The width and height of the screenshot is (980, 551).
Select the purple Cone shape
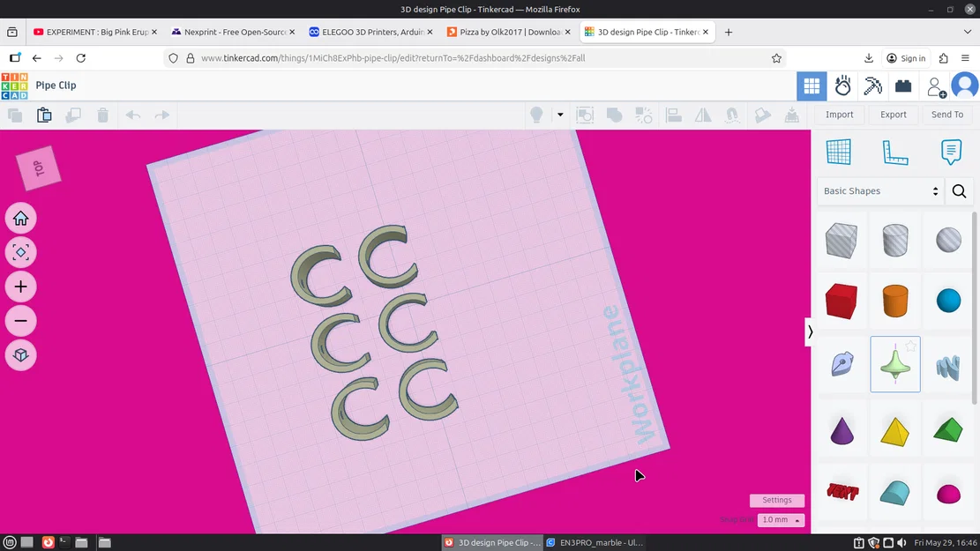click(x=842, y=431)
